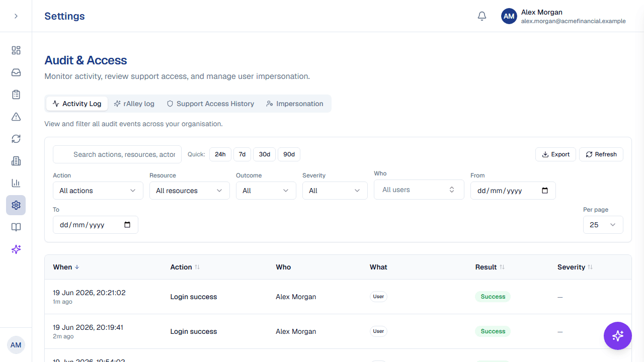Switch to the rAlley log tab
This screenshot has width=644, height=362.
pyautogui.click(x=134, y=104)
